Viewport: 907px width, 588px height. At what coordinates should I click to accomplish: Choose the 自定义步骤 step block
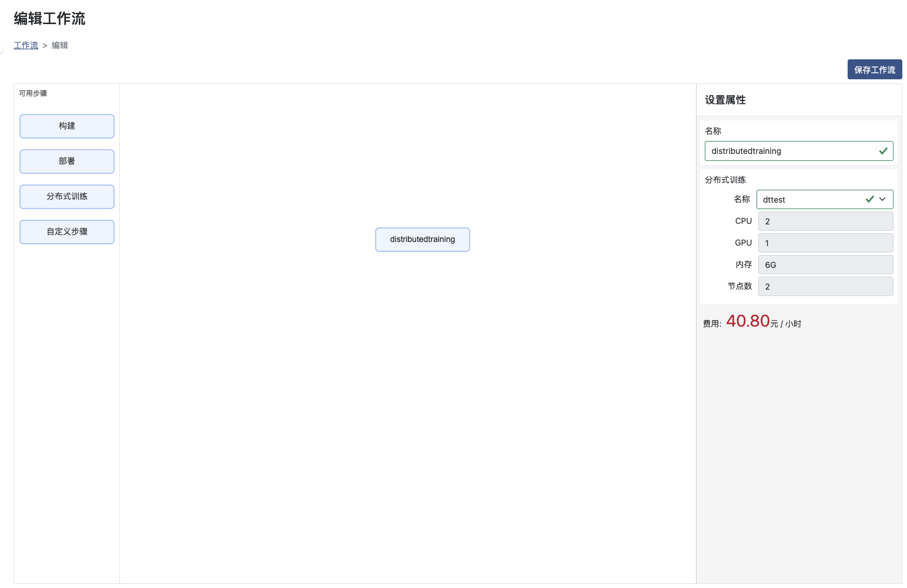67,232
